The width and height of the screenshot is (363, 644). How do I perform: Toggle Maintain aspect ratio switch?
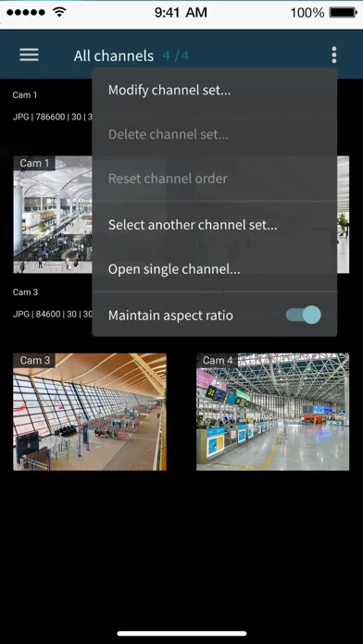304,315
